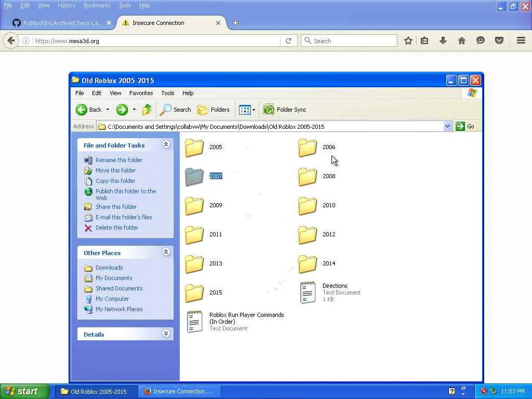Screen dimensions: 532x399
Task: Go up one folder level icon
Action: coord(147,110)
